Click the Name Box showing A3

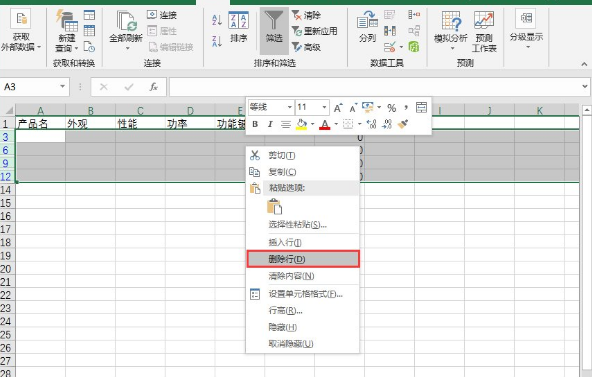pyautogui.click(x=29, y=87)
